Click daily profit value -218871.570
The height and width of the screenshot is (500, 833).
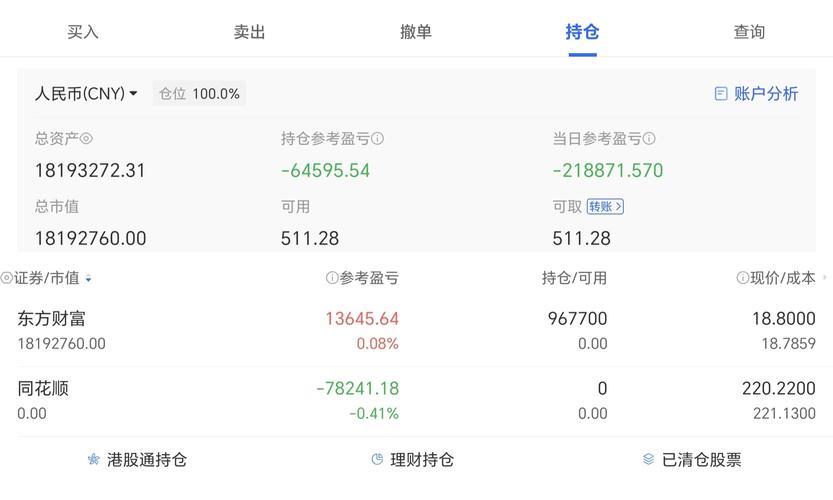608,171
